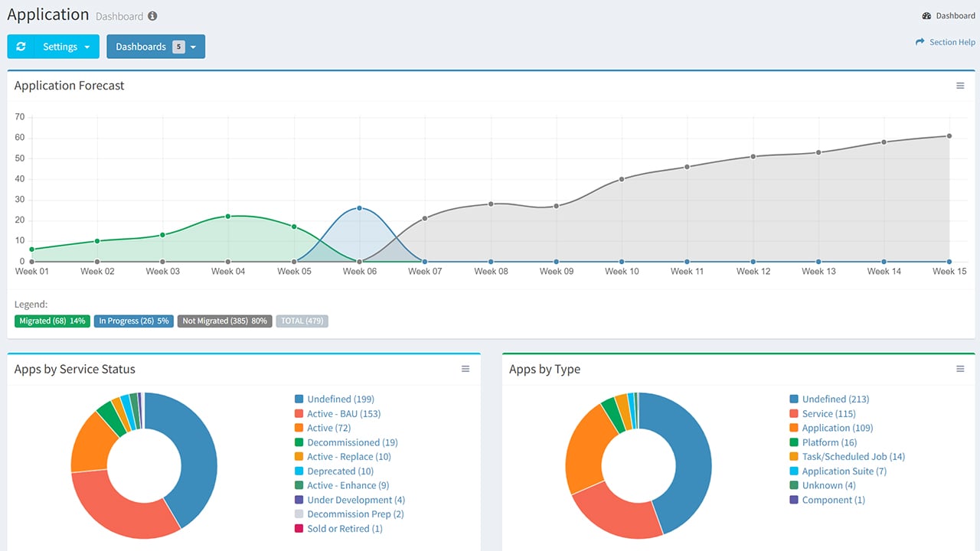Open the Apps by Service Status panel menu
This screenshot has height=551, width=980.
465,369
